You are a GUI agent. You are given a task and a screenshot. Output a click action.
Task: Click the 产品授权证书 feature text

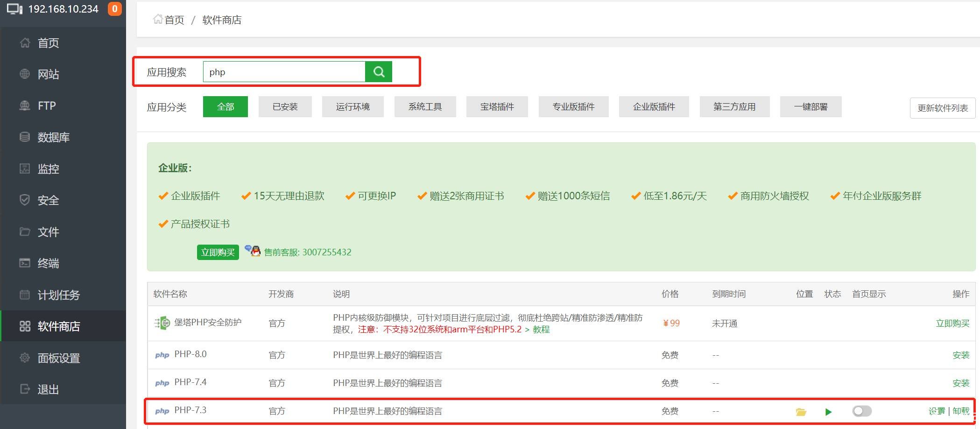pyautogui.click(x=200, y=224)
